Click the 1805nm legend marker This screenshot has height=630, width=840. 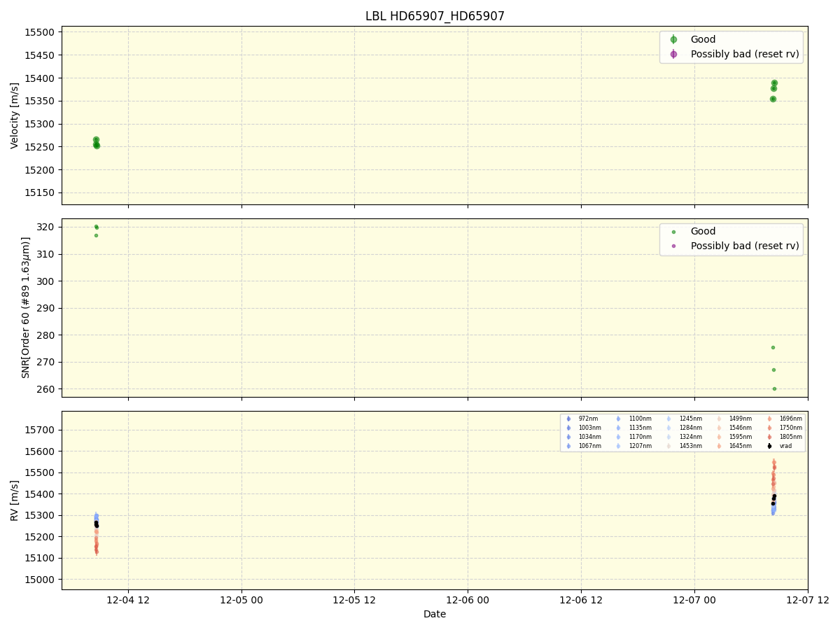point(769,437)
